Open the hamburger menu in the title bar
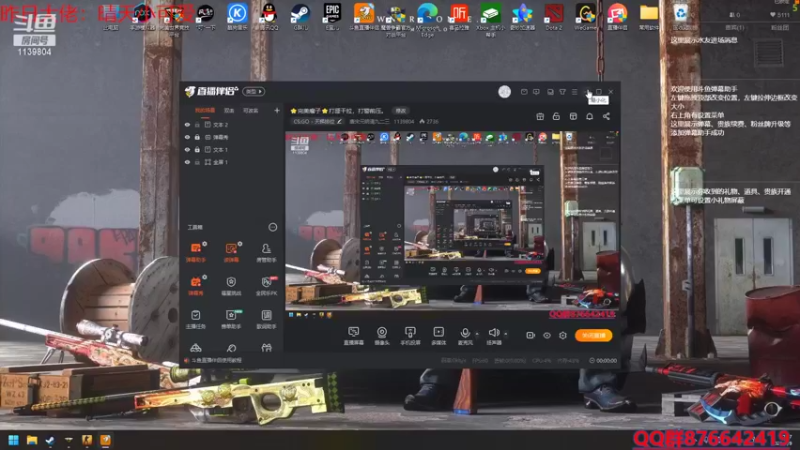 point(574,92)
